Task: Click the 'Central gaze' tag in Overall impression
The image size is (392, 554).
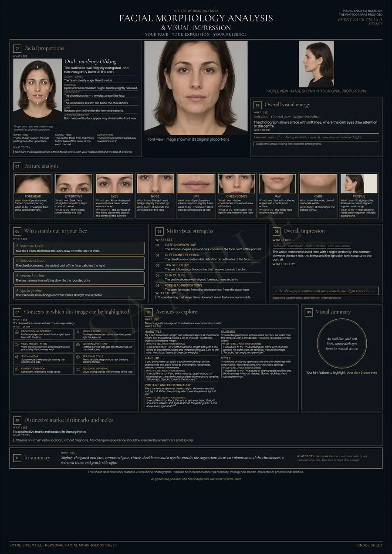Action: pyautogui.click(x=295, y=246)
